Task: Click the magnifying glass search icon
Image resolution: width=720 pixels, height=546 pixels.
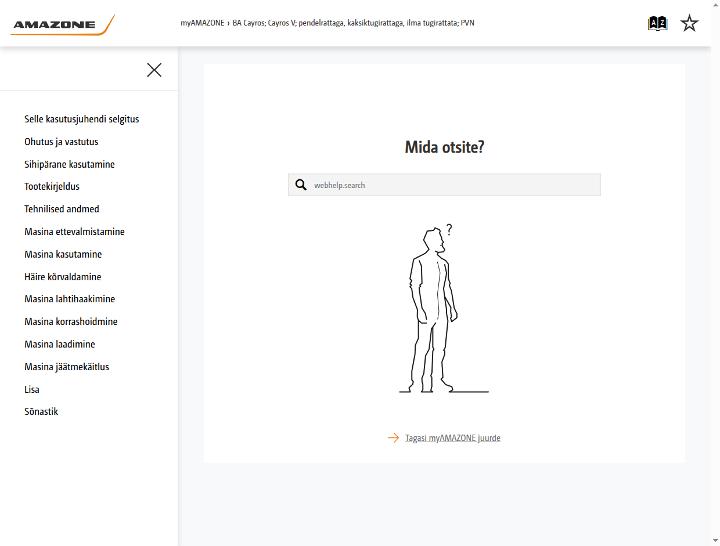Action: 301,185
